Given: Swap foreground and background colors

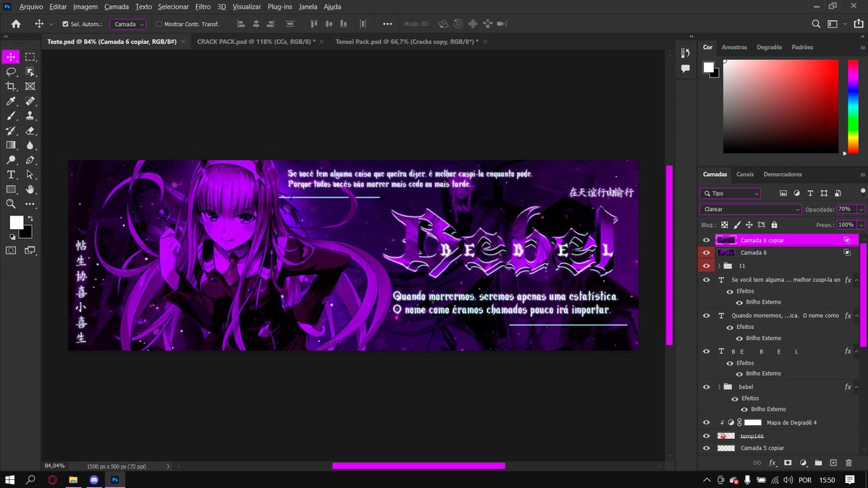Looking at the screenshot, I should click(30, 218).
